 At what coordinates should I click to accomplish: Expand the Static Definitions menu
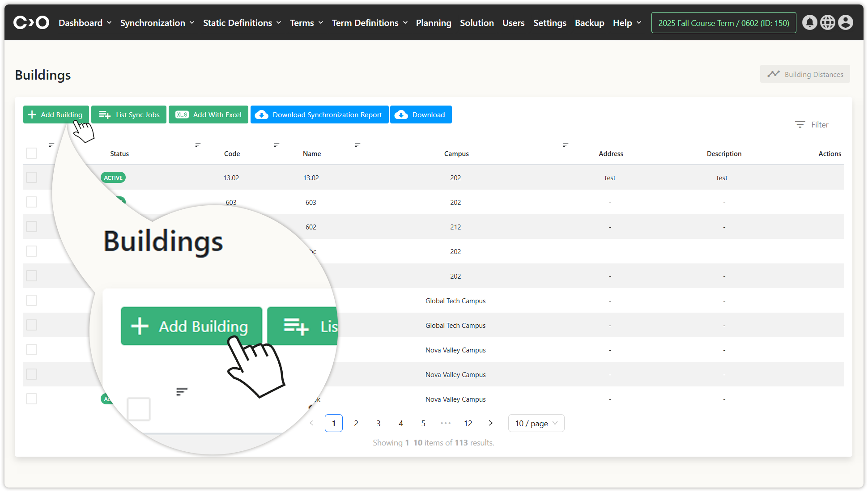(242, 23)
